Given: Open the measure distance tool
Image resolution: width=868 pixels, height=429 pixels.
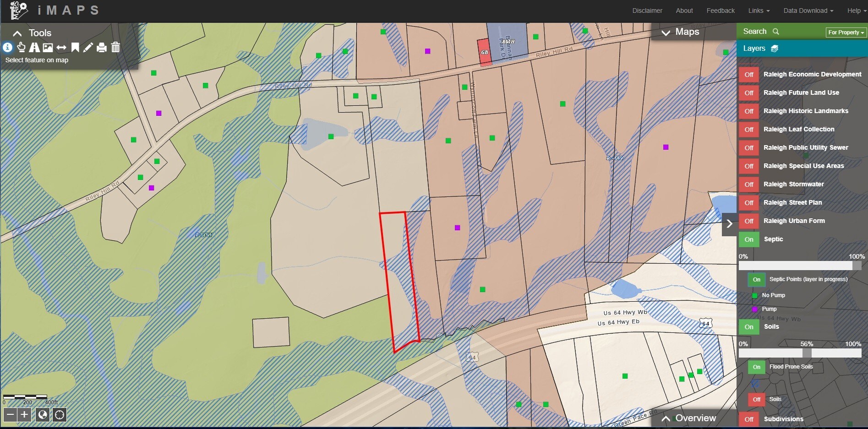Looking at the screenshot, I should (61, 47).
